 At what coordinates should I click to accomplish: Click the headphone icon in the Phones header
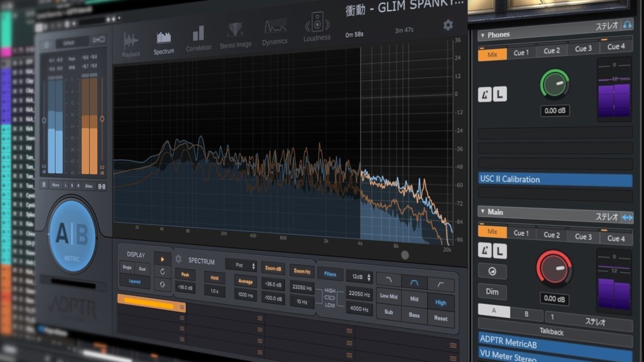click(627, 25)
